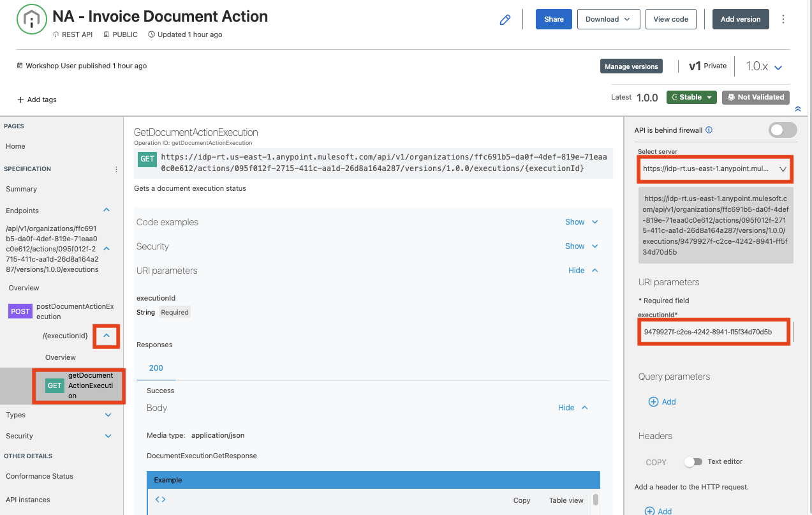Open Conformance Status in sidebar
Screen dimensions: 812x515
40,476
